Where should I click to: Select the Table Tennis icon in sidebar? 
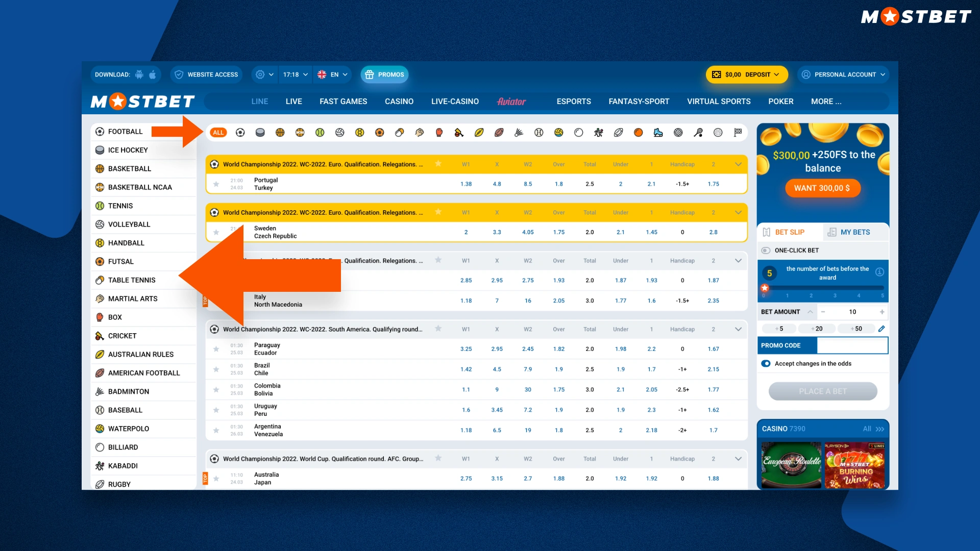click(100, 280)
